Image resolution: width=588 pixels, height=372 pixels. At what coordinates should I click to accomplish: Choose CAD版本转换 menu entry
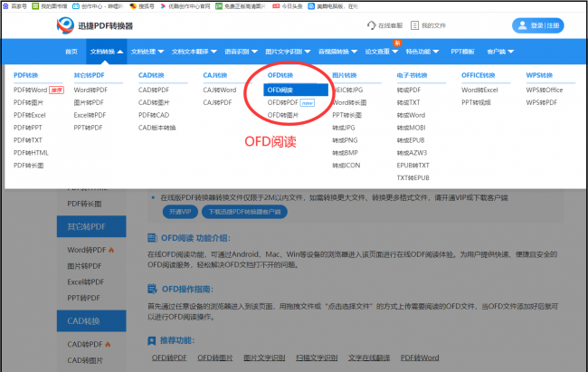pos(157,128)
